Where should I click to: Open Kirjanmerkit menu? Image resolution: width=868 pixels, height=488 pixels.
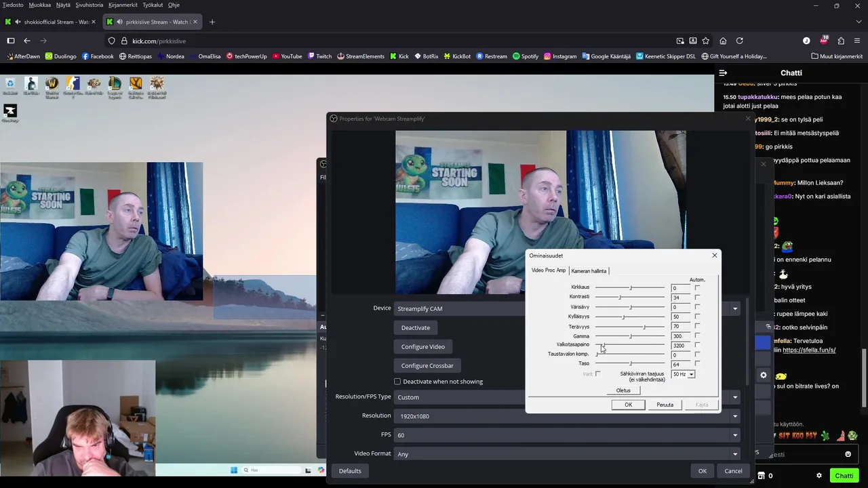[123, 5]
